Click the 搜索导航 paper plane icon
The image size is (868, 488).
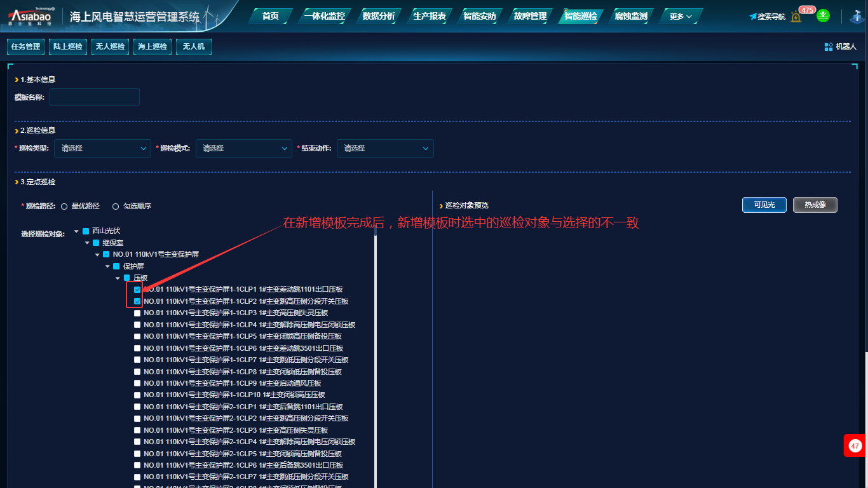coord(752,17)
